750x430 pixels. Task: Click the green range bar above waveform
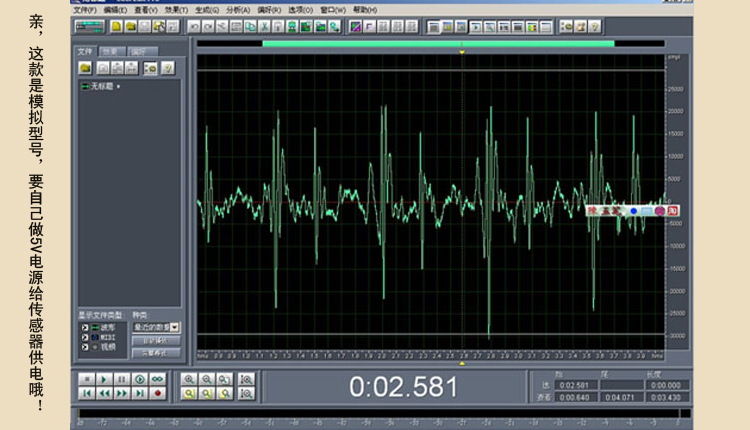(438, 44)
